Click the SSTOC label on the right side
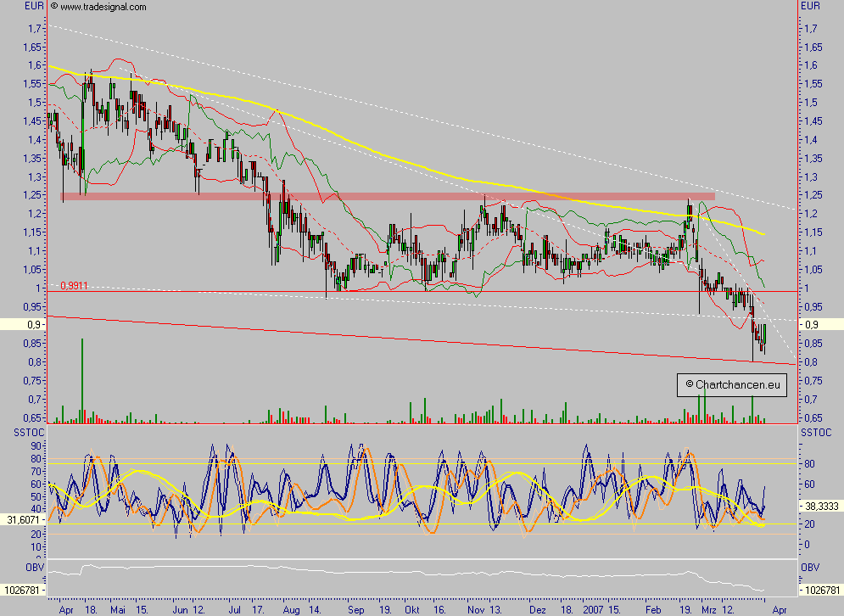 (817, 433)
